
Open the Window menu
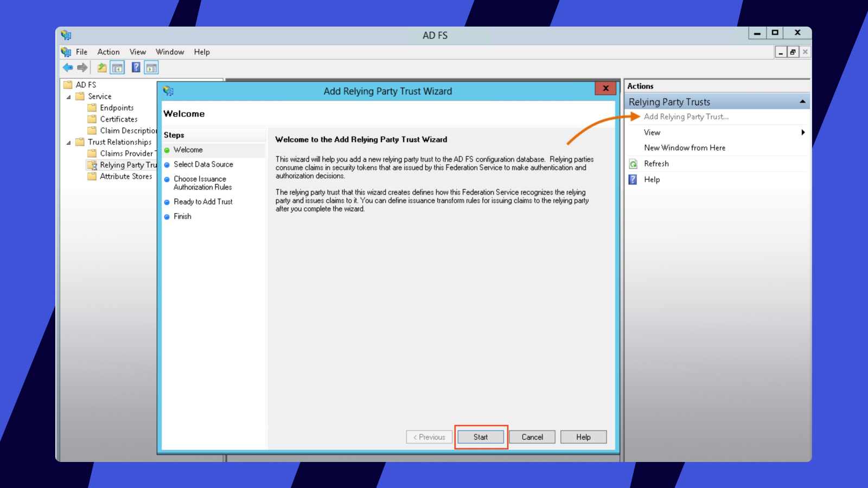[170, 52]
